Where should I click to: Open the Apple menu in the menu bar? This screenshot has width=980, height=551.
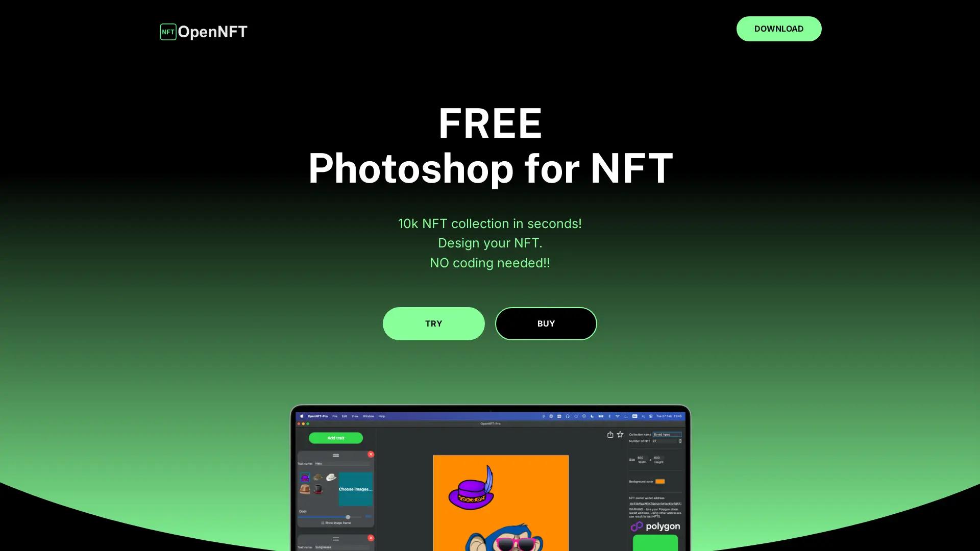[301, 416]
